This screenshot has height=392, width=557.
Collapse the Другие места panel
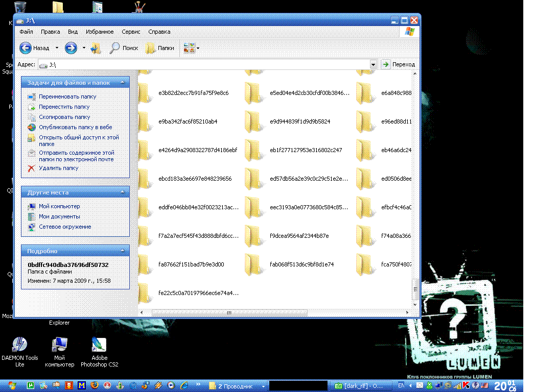pyautogui.click(x=122, y=192)
